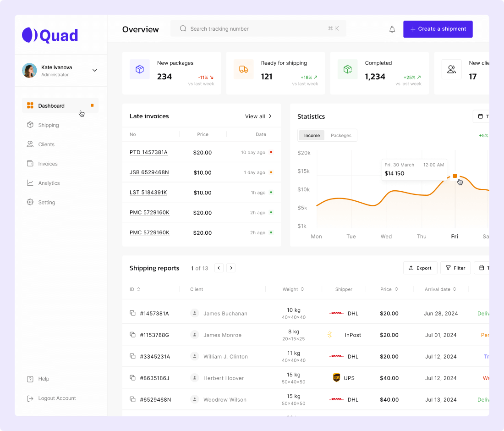The width and height of the screenshot is (504, 431).
Task: Open Shipping in the sidebar
Action: click(49, 125)
